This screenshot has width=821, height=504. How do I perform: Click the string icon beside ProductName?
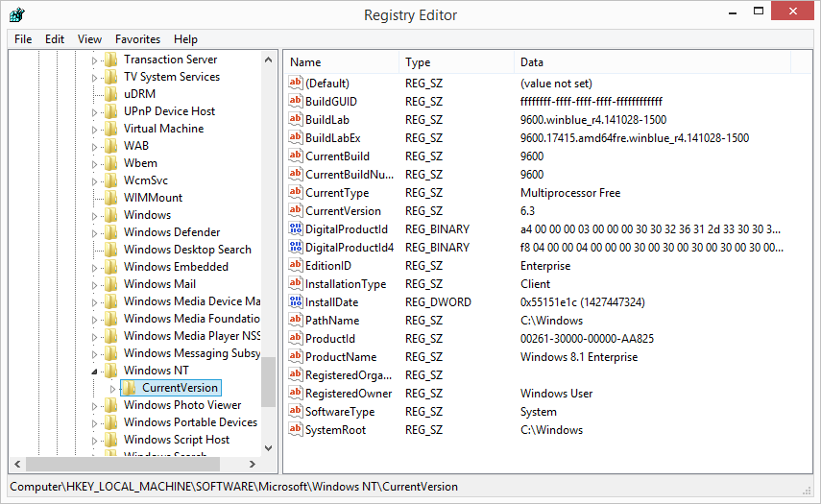click(296, 356)
